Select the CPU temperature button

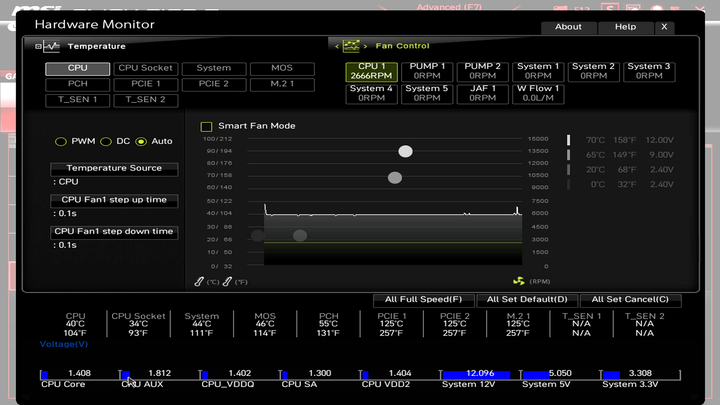(x=78, y=68)
